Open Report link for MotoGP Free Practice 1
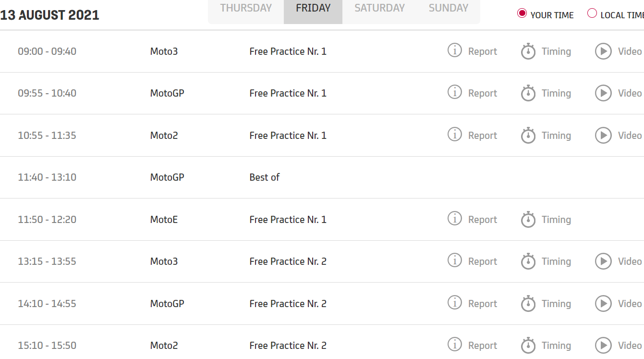This screenshot has height=359, width=644. pyautogui.click(x=482, y=93)
